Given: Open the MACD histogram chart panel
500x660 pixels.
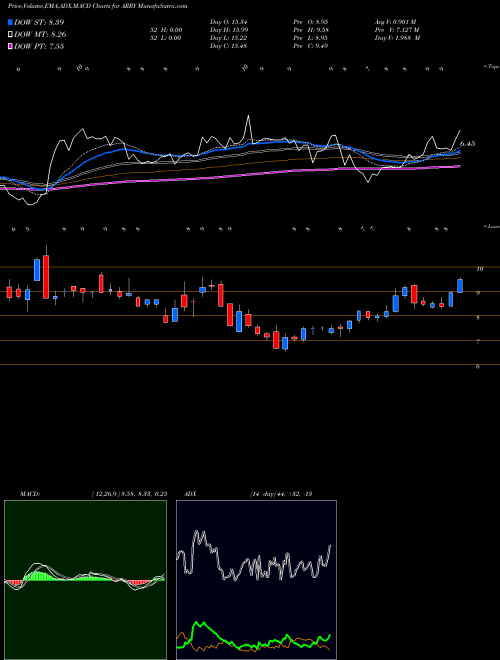Looking at the screenshot, I should coord(85,580).
